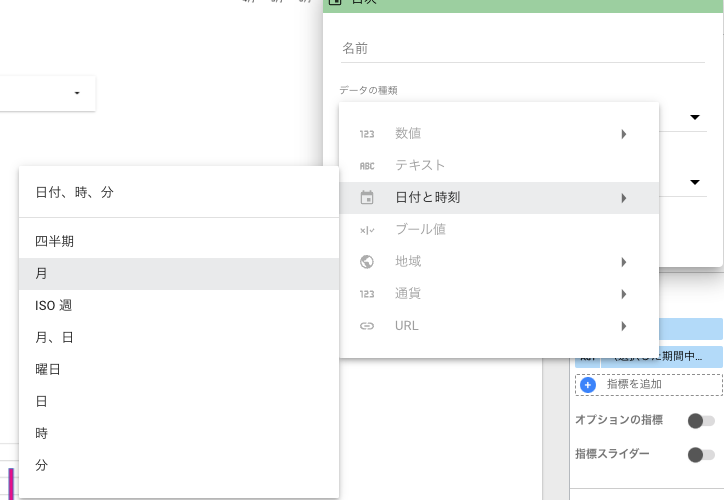This screenshot has width=724, height=500.
Task: Click the 名前 input field
Action: pos(523,48)
